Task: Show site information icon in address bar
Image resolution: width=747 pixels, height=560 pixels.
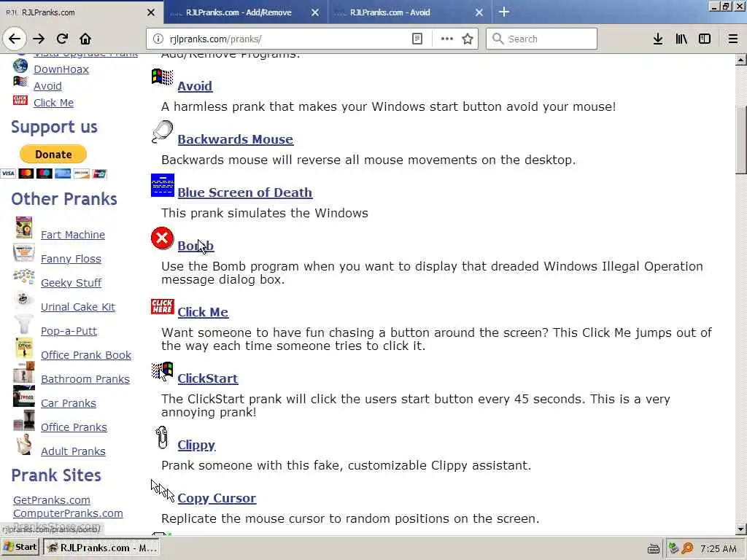Action: (158, 39)
